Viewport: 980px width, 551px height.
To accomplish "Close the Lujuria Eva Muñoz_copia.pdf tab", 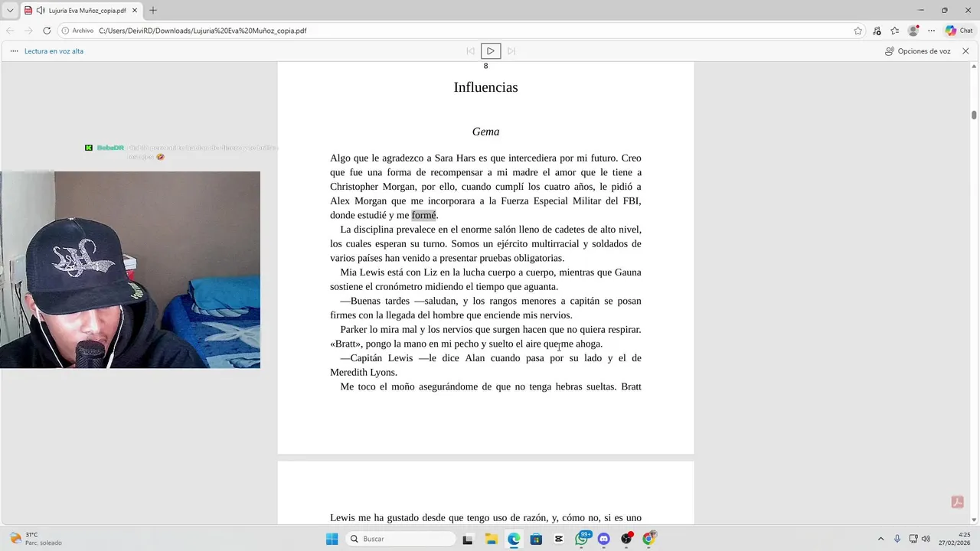I will tap(133, 11).
